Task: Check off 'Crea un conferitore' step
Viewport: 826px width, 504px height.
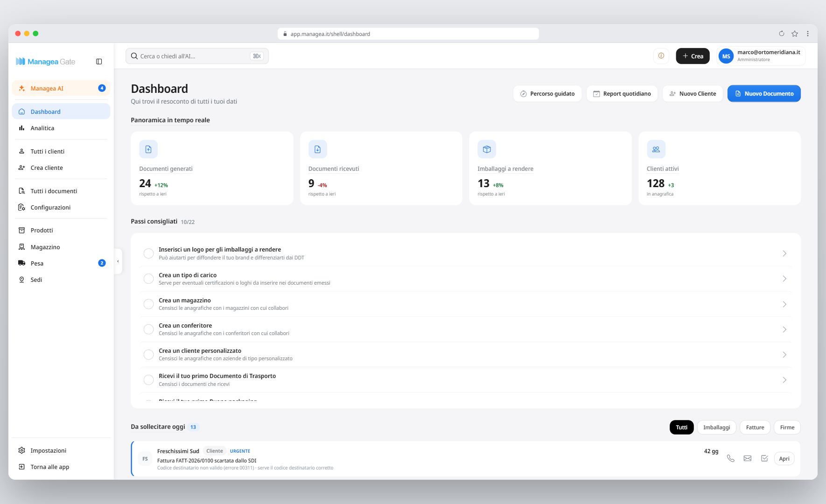Action: (148, 329)
